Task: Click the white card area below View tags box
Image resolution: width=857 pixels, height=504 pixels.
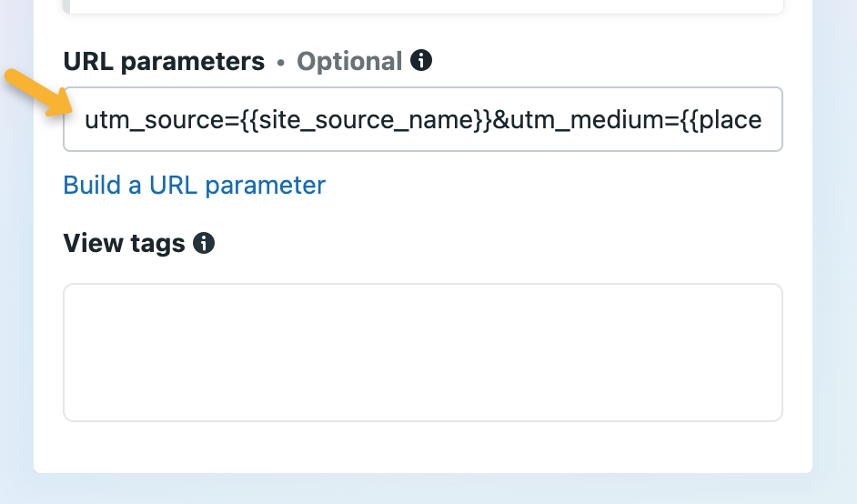Action: [423, 448]
